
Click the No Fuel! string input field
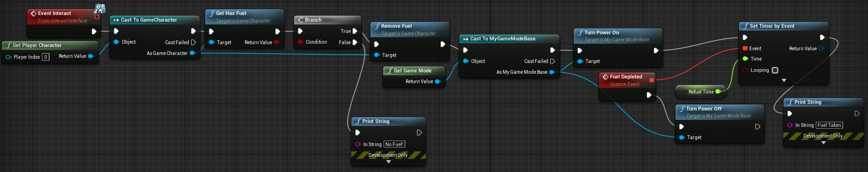[394, 144]
